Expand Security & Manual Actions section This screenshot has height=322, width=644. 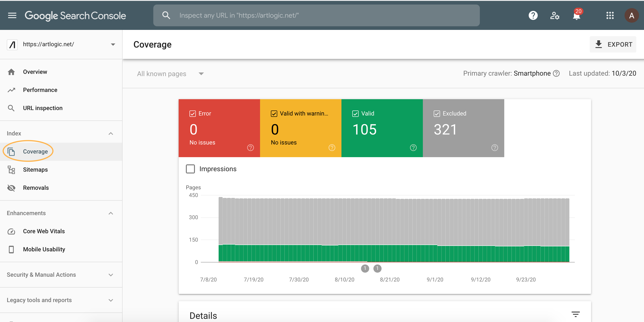[111, 275]
